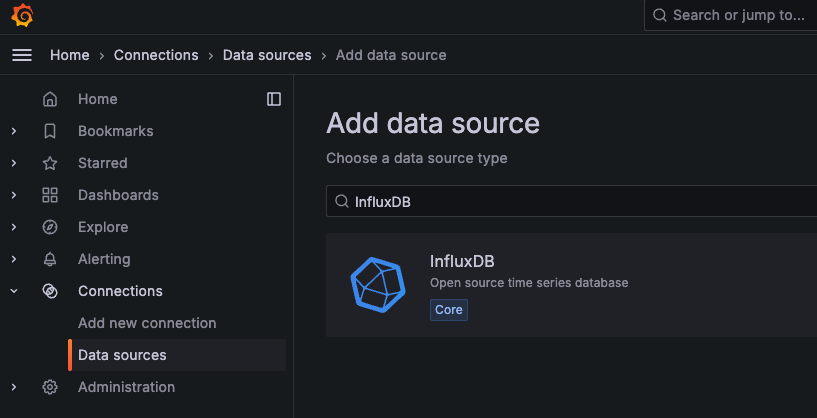Click Choose a data source type text
817x418 pixels.
[x=417, y=158]
